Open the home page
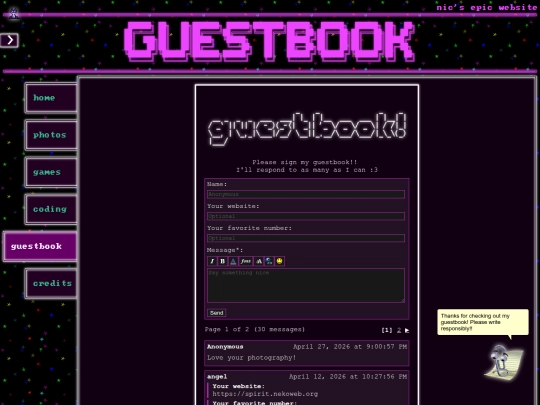This screenshot has width=540, height=405. tap(51, 98)
